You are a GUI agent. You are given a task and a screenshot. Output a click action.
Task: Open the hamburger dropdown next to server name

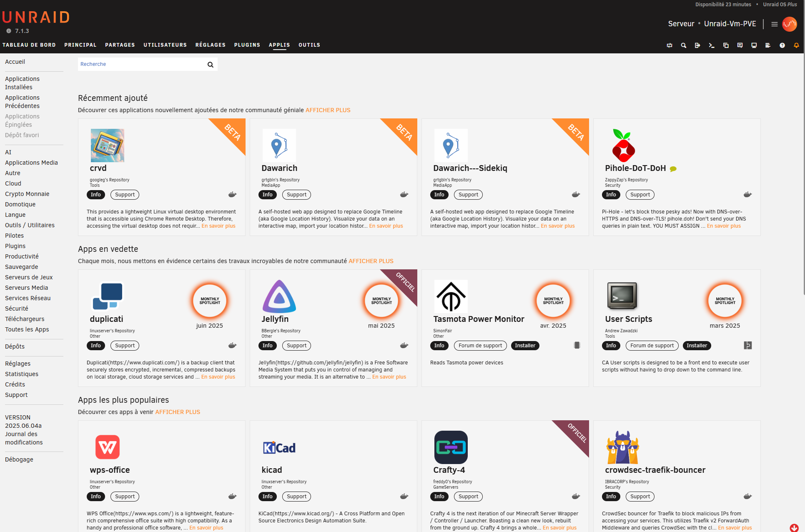click(x=774, y=24)
